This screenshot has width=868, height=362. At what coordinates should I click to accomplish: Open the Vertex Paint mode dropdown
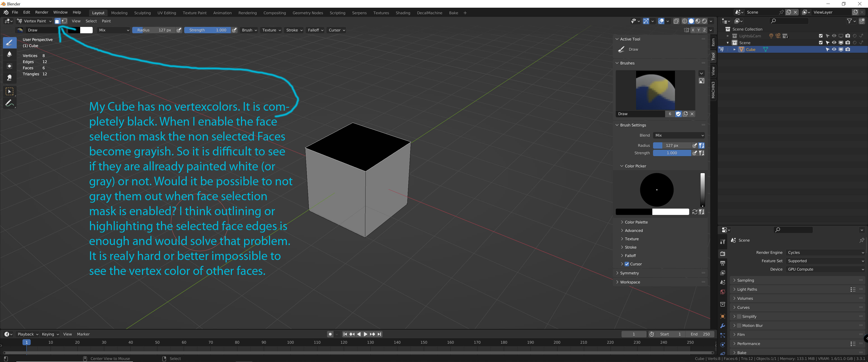coord(34,21)
